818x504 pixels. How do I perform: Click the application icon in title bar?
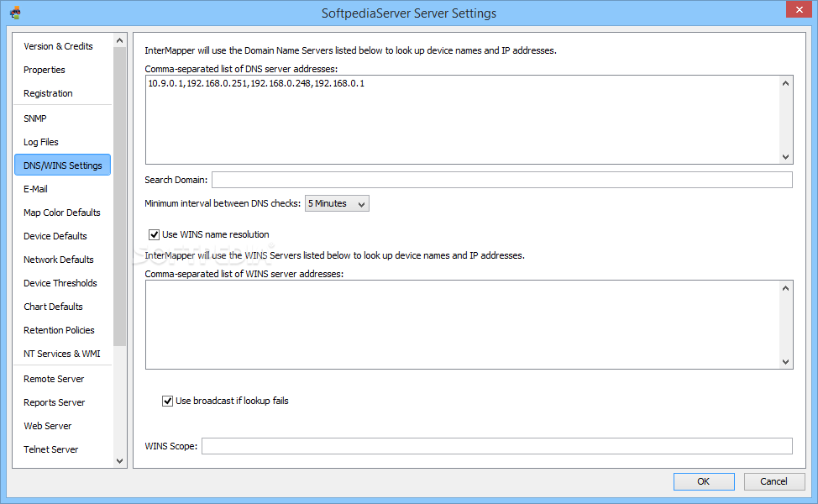point(15,13)
